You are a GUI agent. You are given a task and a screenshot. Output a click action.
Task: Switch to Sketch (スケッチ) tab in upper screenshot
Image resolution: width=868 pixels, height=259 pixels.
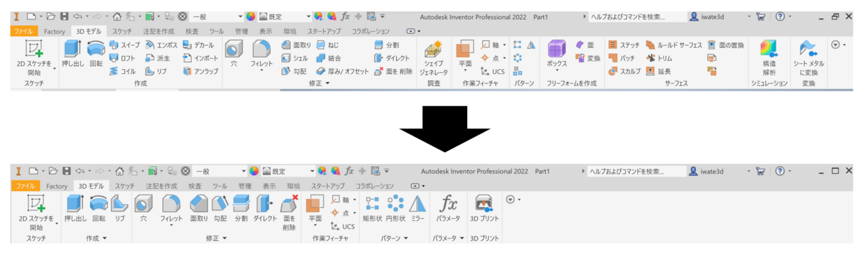pos(123,31)
